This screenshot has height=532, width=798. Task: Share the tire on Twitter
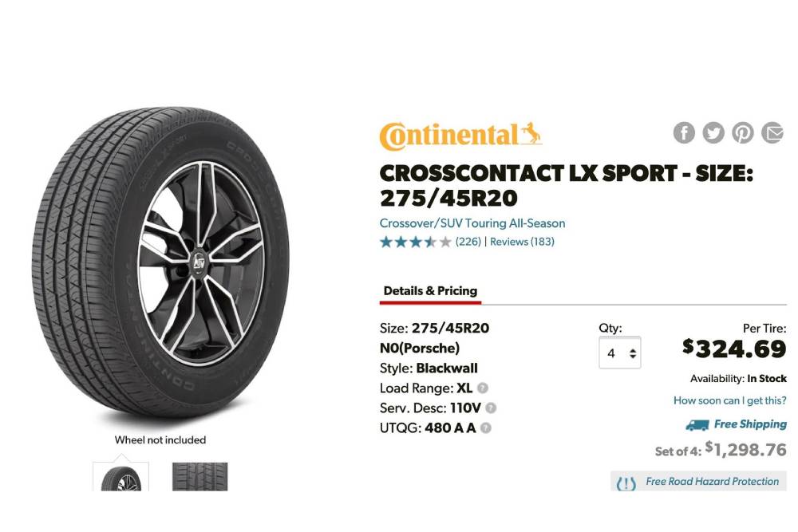[x=713, y=132]
